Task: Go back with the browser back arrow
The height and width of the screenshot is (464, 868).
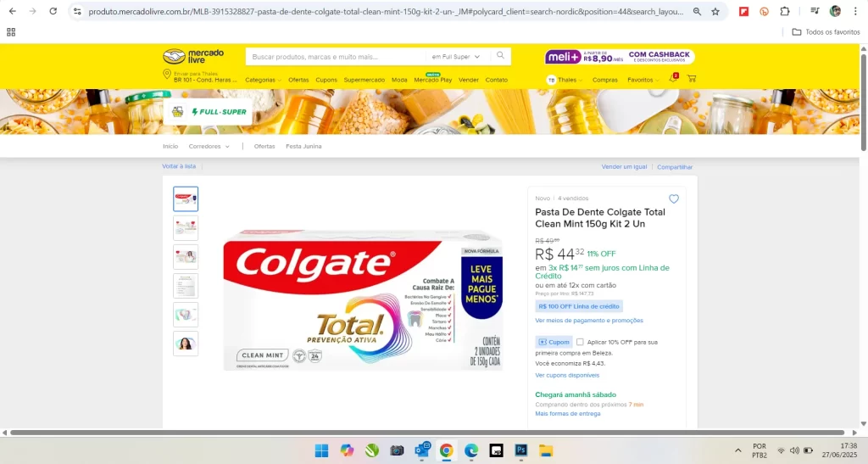Action: tap(12, 11)
